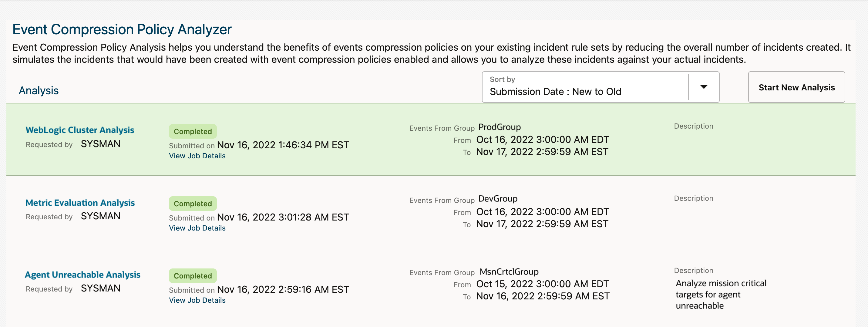View Job Details for WebLogic Cluster Analysis
The height and width of the screenshot is (327, 868).
coord(197,156)
